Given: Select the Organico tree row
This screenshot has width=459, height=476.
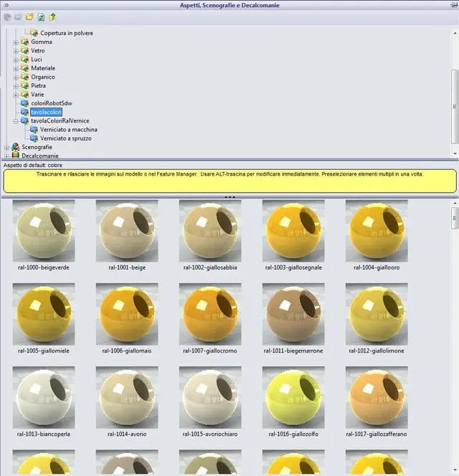Looking at the screenshot, I should pos(43,77).
